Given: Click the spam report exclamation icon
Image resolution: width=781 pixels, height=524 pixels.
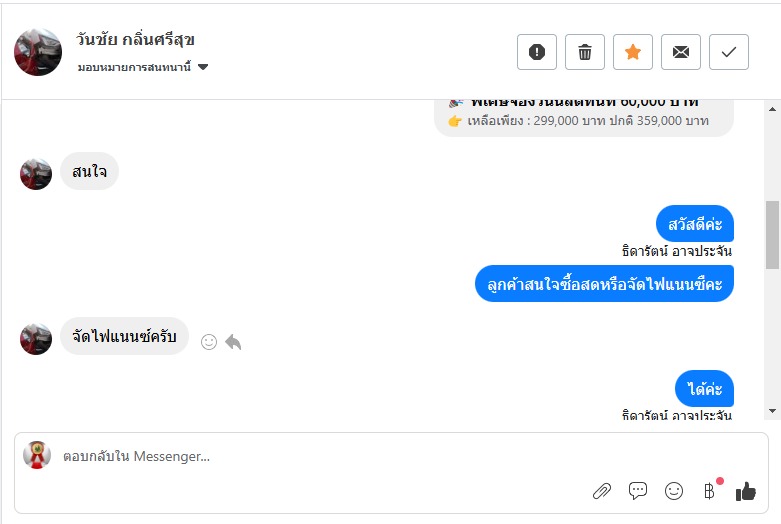Looking at the screenshot, I should pyautogui.click(x=537, y=52).
